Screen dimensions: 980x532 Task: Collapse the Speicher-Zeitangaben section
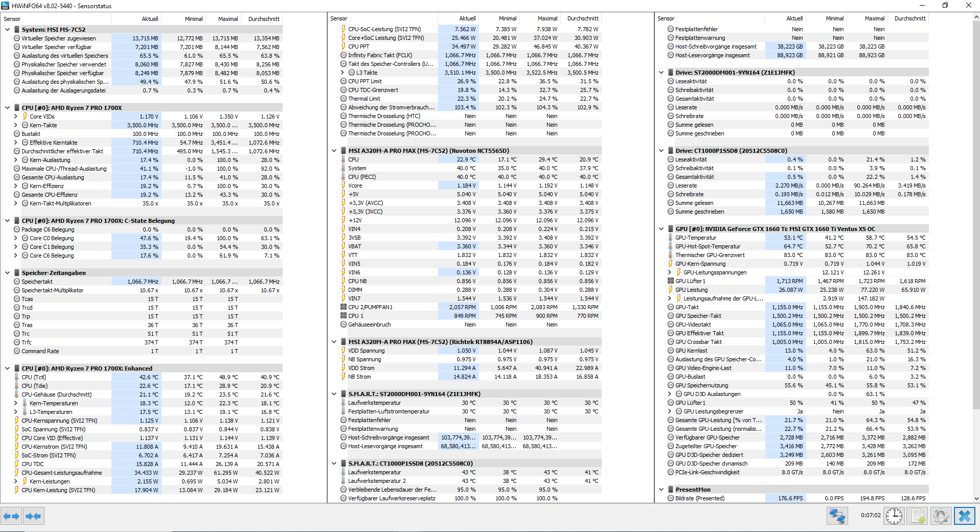click(7, 273)
